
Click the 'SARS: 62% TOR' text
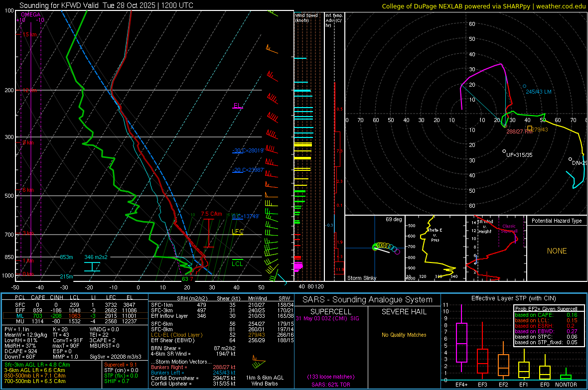331,385
